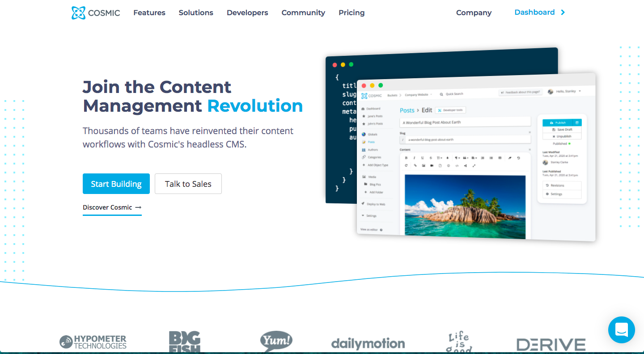
Task: Click Feedback about this page button
Action: pyautogui.click(x=520, y=92)
